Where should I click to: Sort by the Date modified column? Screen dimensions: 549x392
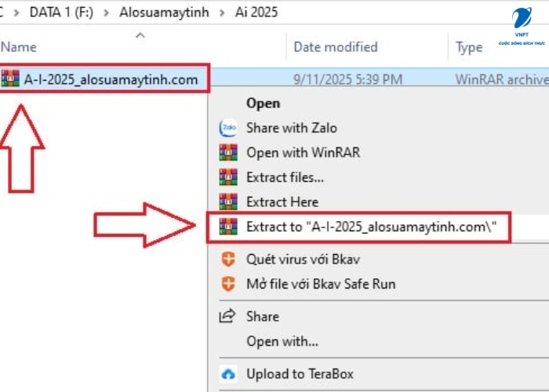[x=335, y=48]
